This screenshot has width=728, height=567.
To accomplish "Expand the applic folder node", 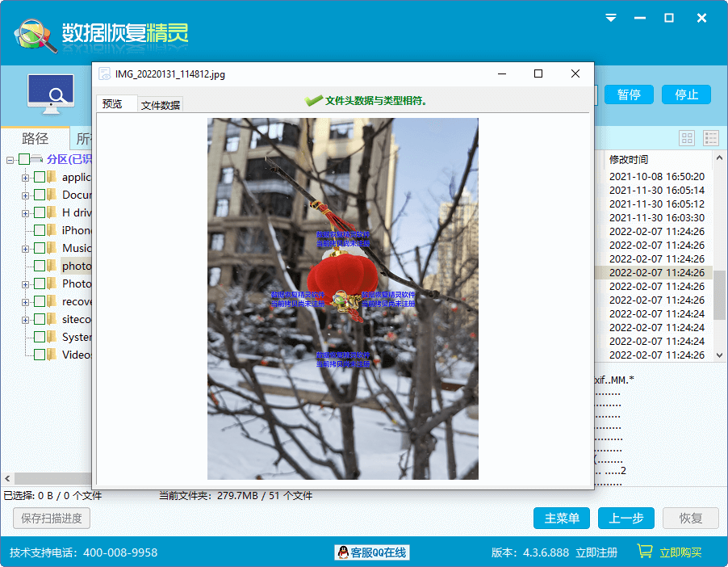I will (25, 178).
